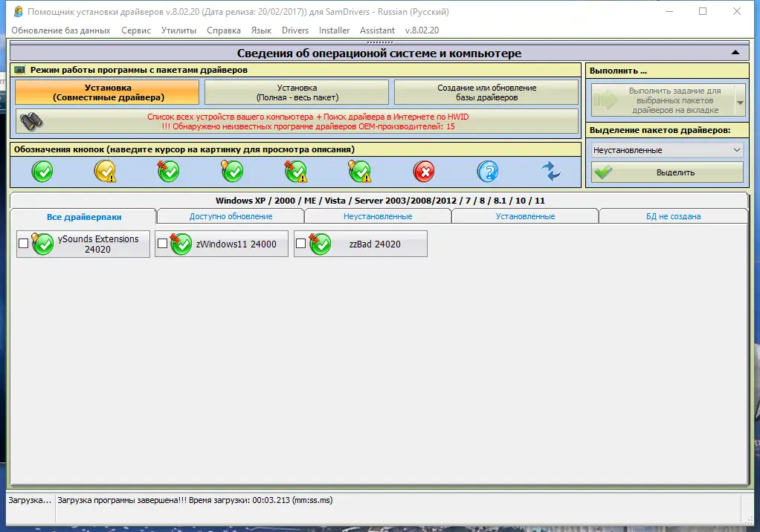Screen dimensions: 760x532
Task: Click the red X legend icon
Action: tap(424, 172)
